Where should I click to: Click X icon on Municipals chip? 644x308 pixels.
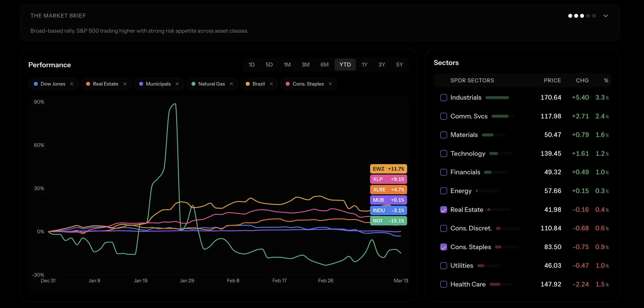(177, 84)
